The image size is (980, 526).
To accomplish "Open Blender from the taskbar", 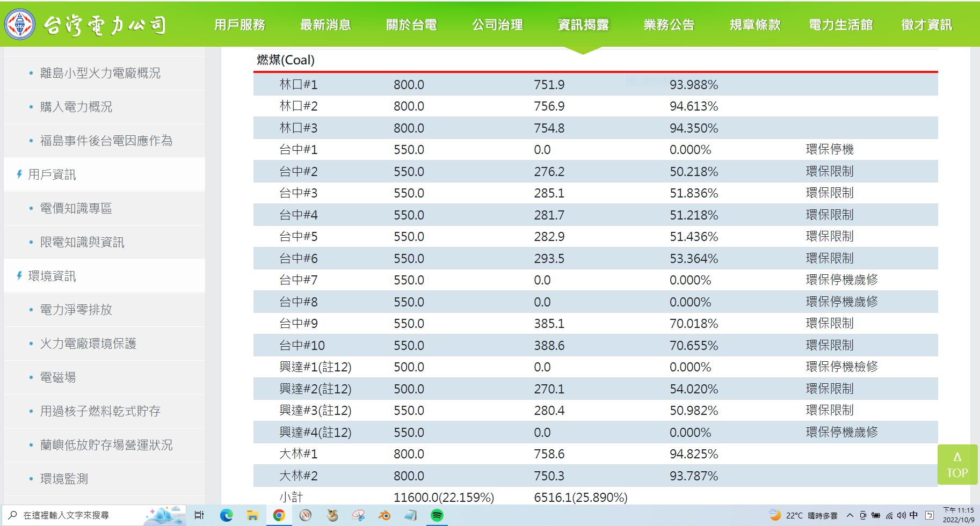I will pos(384,515).
